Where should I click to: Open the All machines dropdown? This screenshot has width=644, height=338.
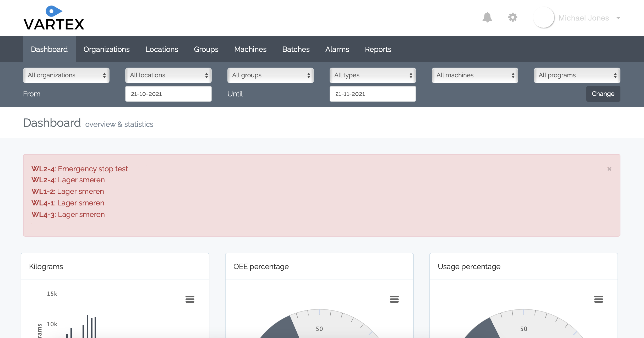(475, 75)
